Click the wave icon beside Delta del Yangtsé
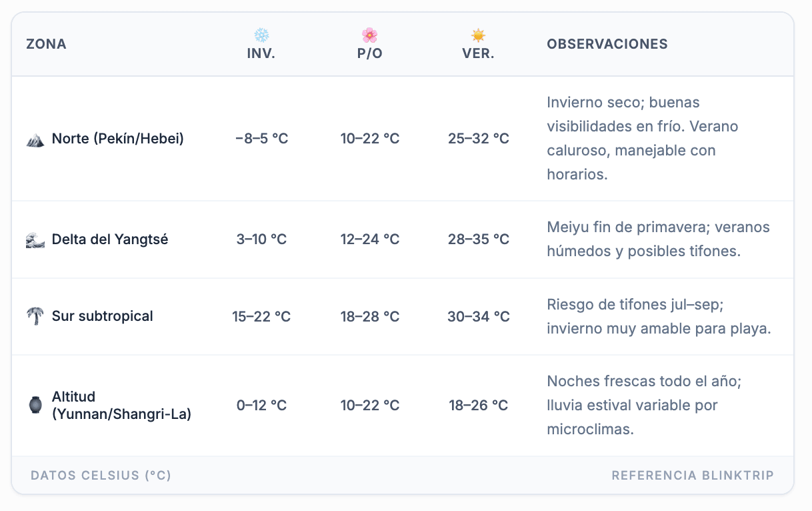This screenshot has height=511, width=812. click(35, 239)
